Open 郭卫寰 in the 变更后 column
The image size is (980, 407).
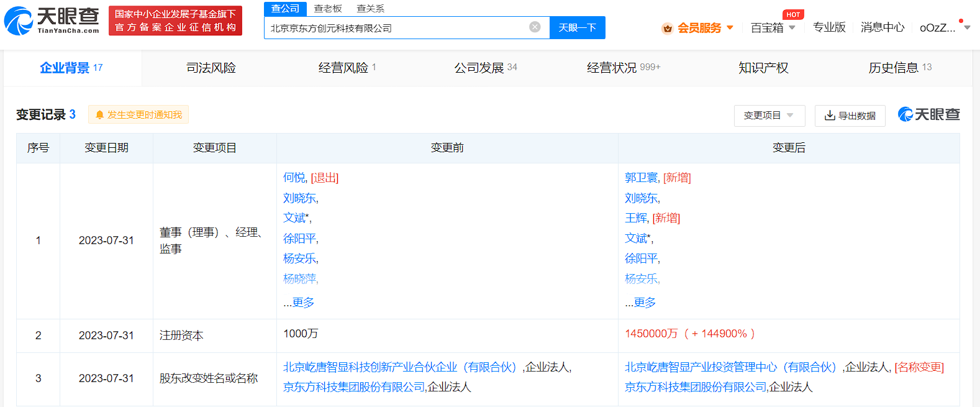[x=642, y=178]
